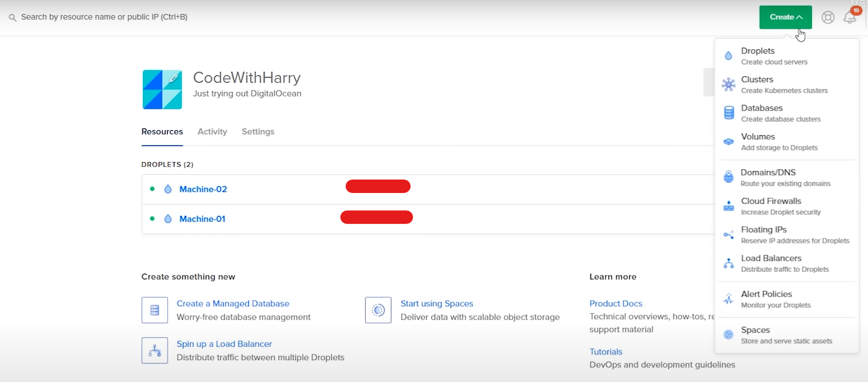Switch to the Resources tab
Image resolution: width=868 pixels, height=382 pixels.
coord(162,132)
